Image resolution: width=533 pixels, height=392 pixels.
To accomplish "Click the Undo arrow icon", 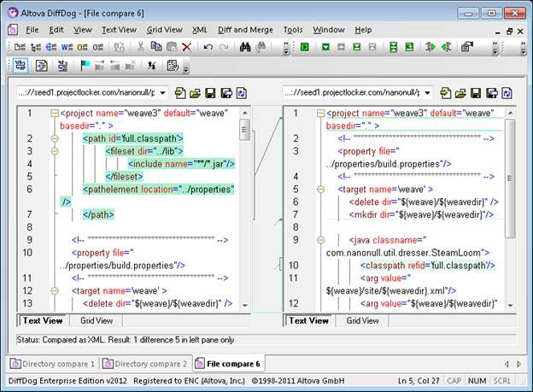I will tap(208, 47).
